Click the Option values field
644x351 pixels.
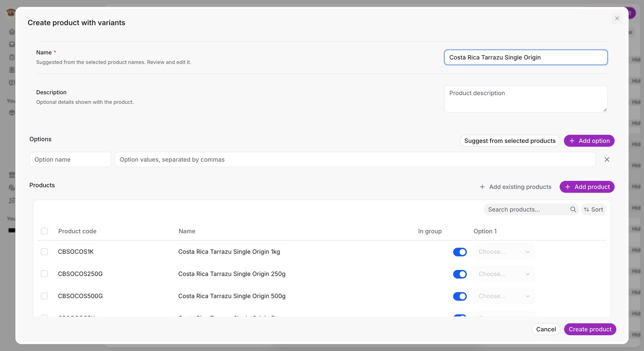click(355, 159)
